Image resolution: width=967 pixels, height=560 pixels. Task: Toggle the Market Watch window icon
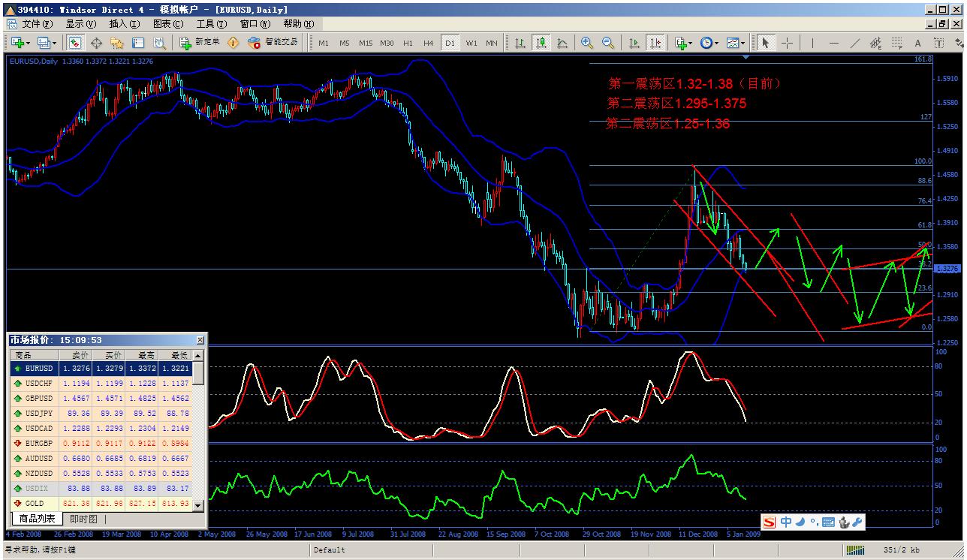coord(75,43)
